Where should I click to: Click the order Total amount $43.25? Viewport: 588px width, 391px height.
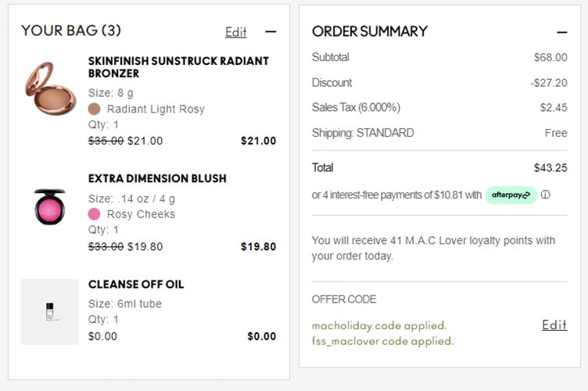(549, 167)
